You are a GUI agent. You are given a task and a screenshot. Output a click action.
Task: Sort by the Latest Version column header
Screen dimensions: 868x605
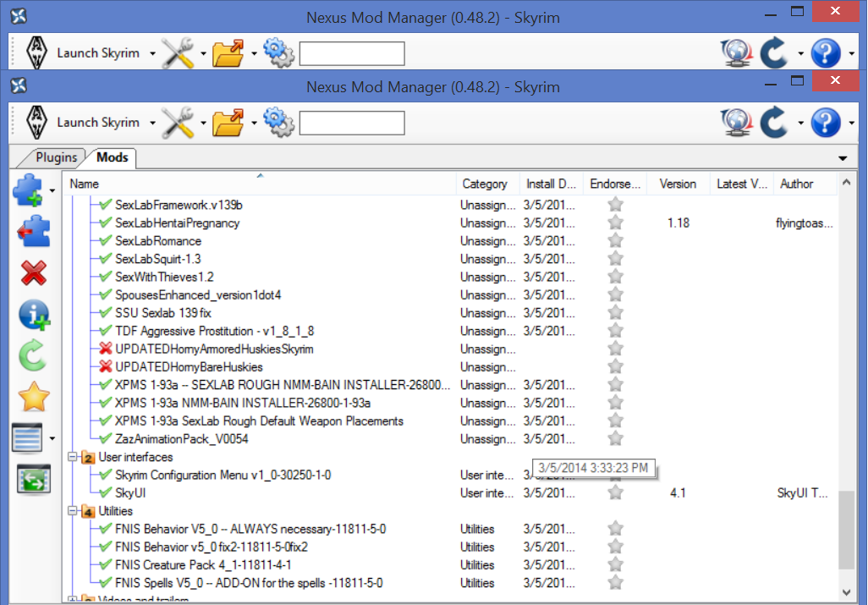(x=742, y=184)
